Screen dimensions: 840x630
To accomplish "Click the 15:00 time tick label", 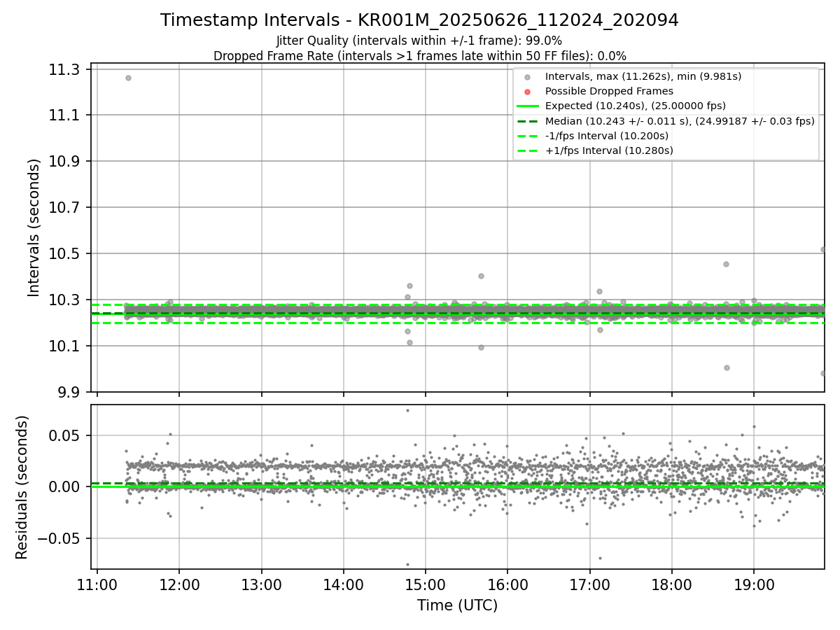I will click(x=426, y=584).
